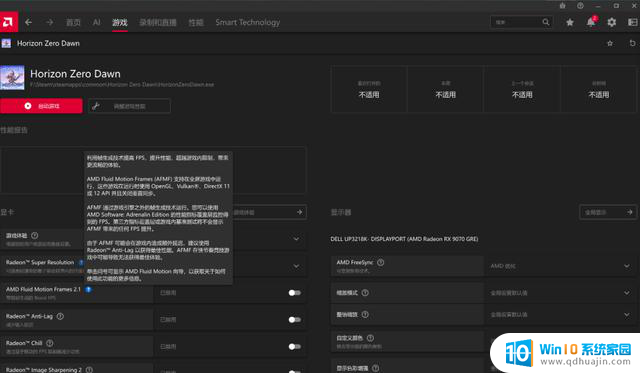
Task: Open the global display arrow button
Action: coord(608,212)
